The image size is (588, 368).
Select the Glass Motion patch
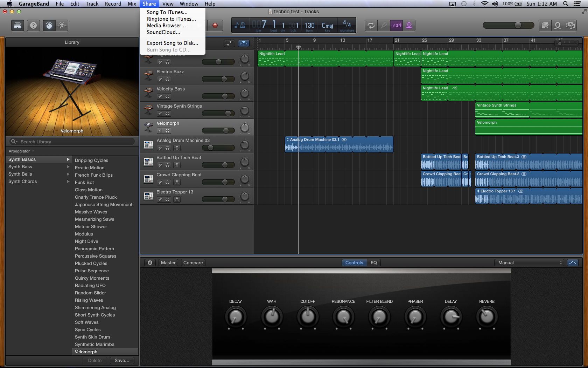pyautogui.click(x=89, y=190)
